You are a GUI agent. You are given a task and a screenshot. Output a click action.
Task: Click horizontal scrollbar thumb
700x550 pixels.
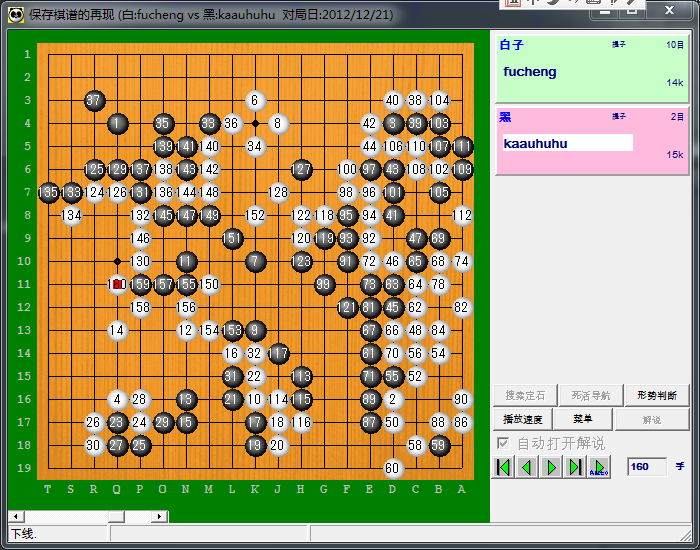coord(116,517)
